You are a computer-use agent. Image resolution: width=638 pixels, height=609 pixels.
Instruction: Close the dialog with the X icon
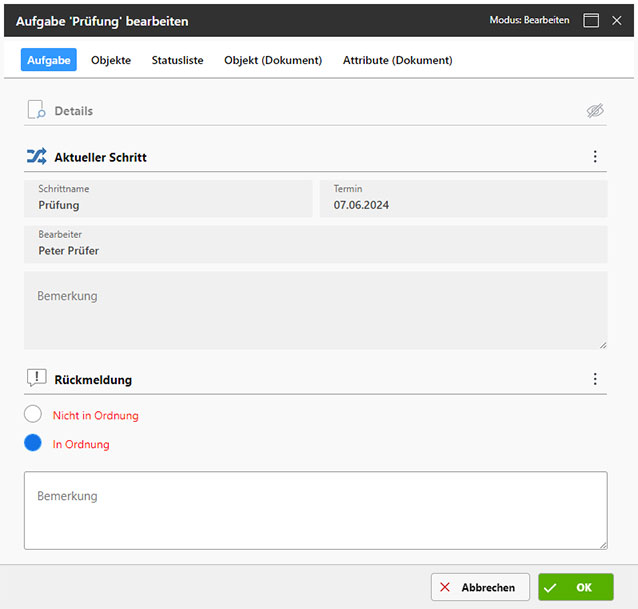pos(617,20)
